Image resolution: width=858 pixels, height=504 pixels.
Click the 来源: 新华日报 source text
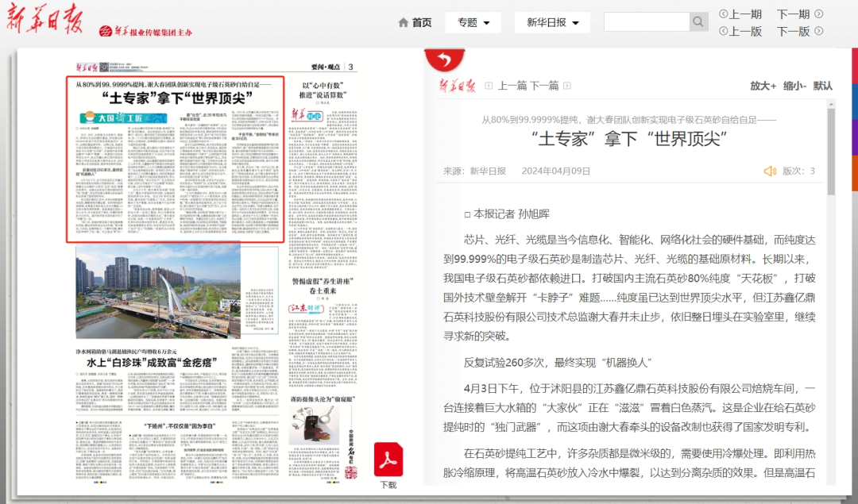coord(474,171)
